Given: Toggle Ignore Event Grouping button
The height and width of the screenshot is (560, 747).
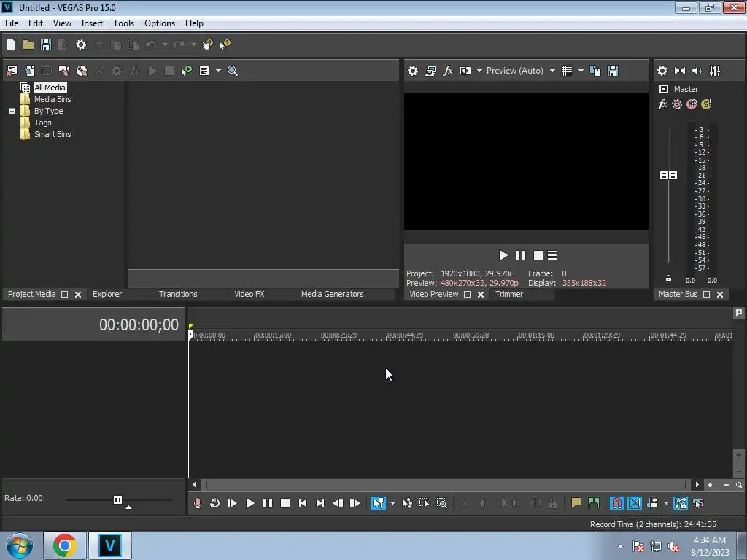Looking at the screenshot, I should click(x=698, y=503).
